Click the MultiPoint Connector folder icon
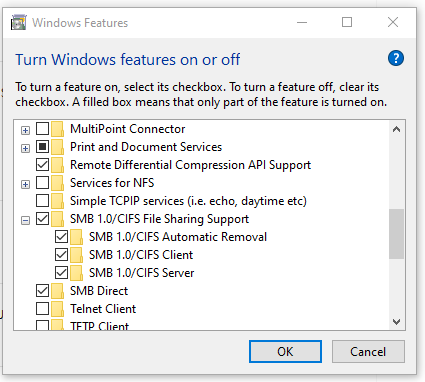425x382 pixels. pos(57,129)
